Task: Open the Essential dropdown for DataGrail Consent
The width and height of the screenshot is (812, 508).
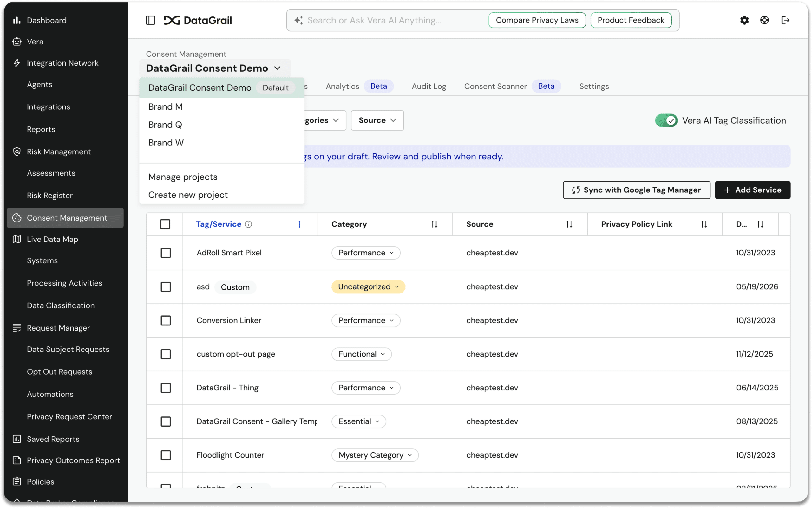Action: pos(358,421)
